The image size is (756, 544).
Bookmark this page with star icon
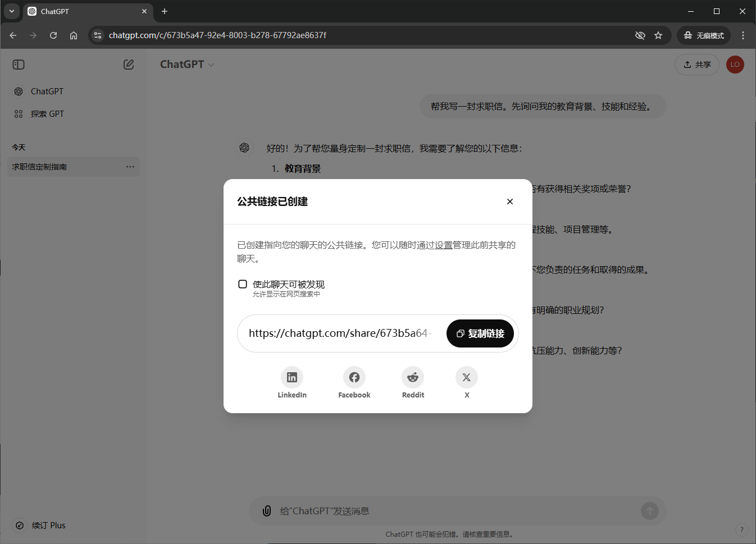658,35
